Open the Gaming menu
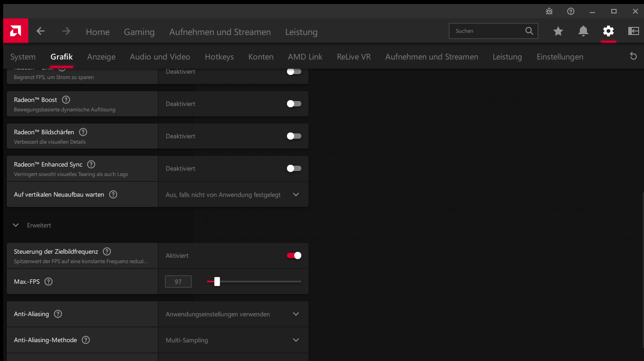644x361 pixels. pos(139,32)
